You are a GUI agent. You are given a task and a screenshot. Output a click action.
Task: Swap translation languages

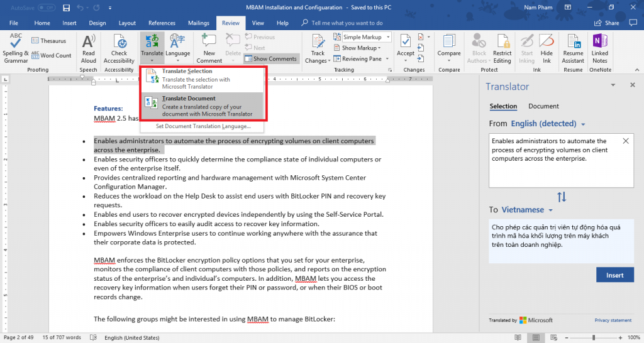click(x=562, y=197)
